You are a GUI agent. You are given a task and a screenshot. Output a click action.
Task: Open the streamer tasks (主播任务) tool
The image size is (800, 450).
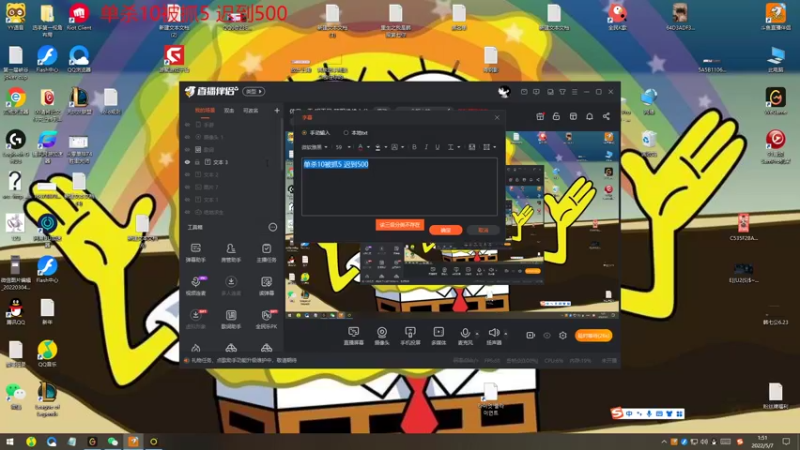pos(266,253)
